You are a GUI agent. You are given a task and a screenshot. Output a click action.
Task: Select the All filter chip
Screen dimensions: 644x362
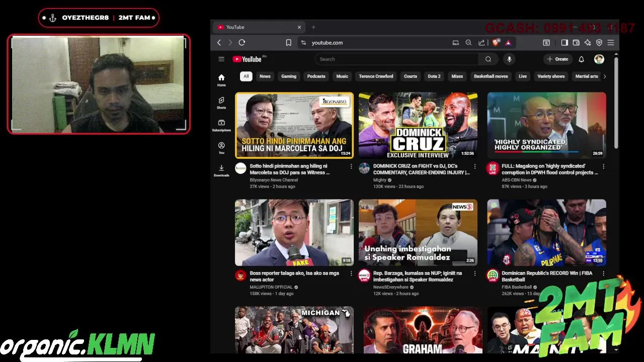click(x=246, y=76)
